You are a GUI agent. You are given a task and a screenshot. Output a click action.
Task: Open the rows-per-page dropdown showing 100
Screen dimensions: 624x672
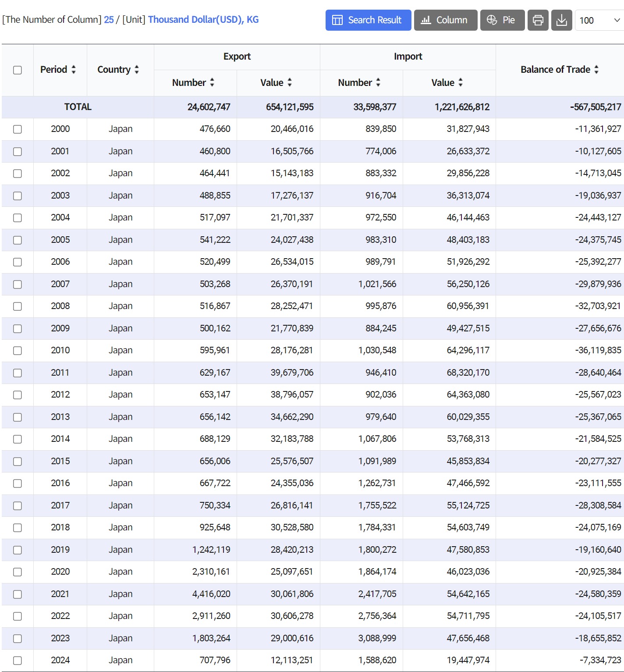(599, 20)
